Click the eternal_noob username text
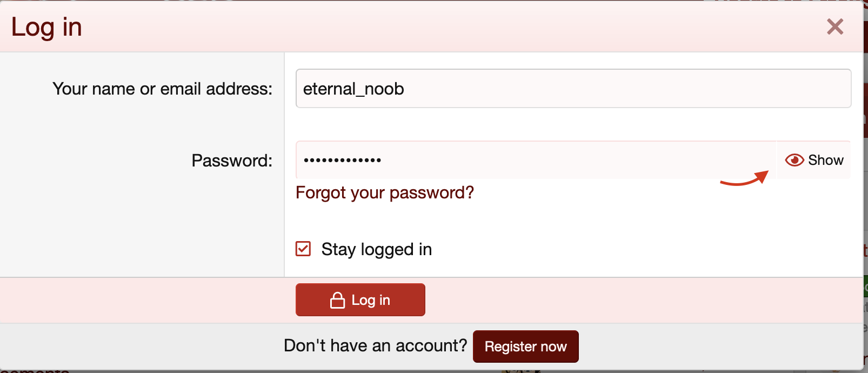 (x=353, y=89)
